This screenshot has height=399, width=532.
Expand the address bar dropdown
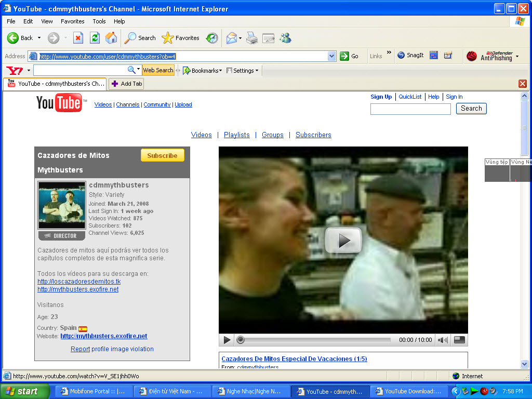(x=332, y=56)
